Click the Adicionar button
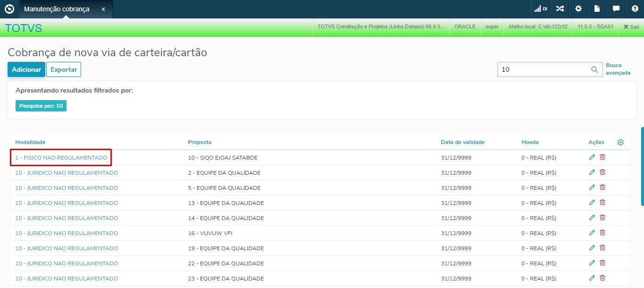The width and height of the screenshot is (644, 288). 26,69
